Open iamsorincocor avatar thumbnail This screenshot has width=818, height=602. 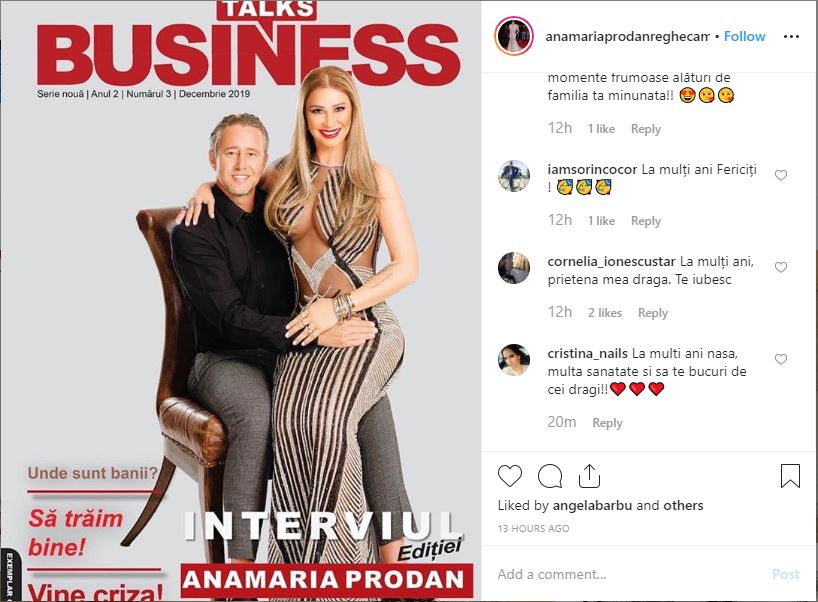(514, 176)
